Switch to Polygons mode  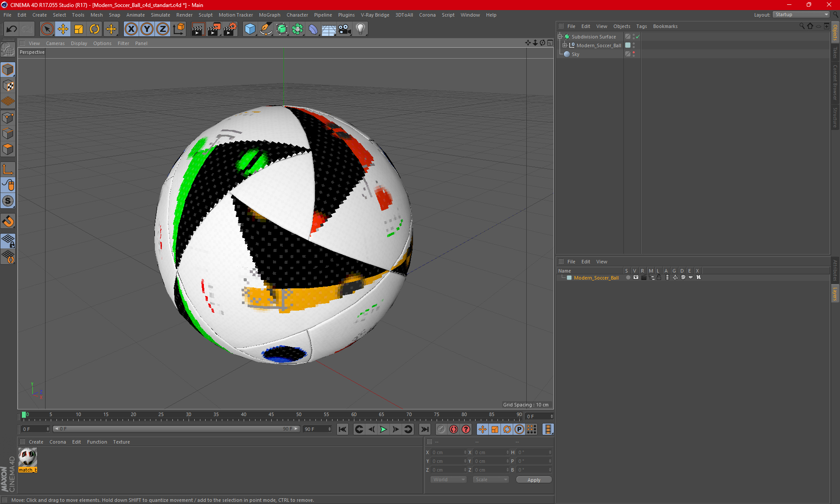point(8,149)
